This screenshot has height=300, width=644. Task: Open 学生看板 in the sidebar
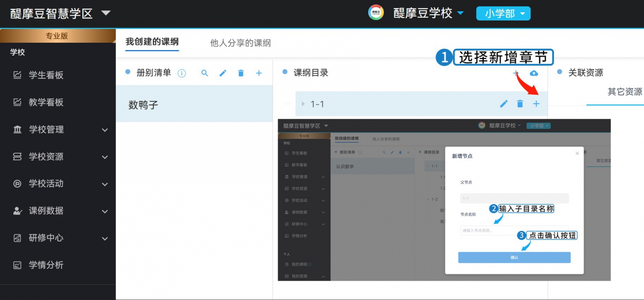tap(46, 75)
